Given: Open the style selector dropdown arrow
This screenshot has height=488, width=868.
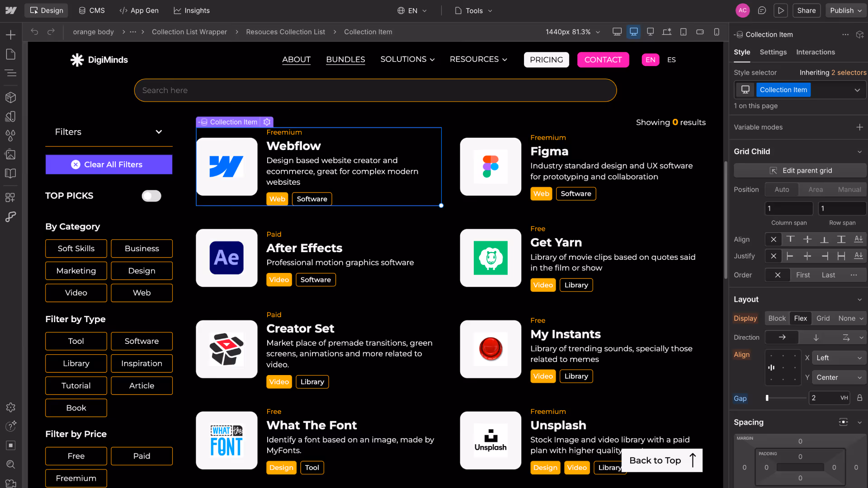Looking at the screenshot, I should click(x=857, y=90).
